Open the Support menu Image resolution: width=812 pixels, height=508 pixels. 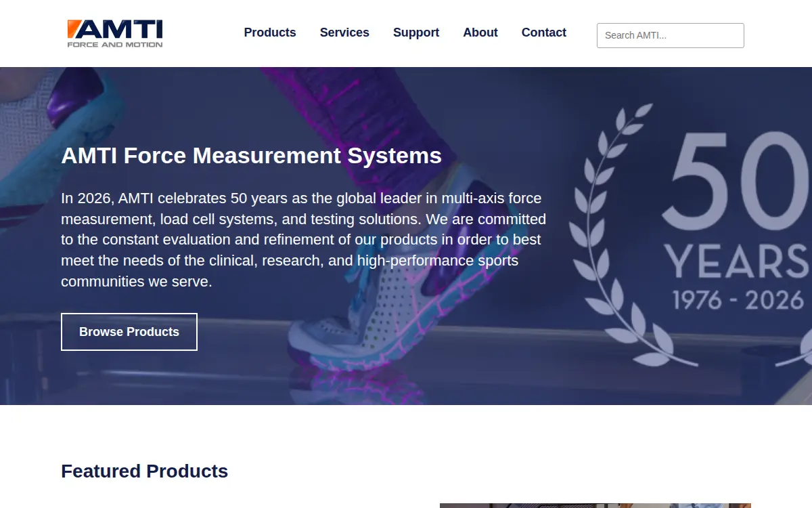click(416, 33)
